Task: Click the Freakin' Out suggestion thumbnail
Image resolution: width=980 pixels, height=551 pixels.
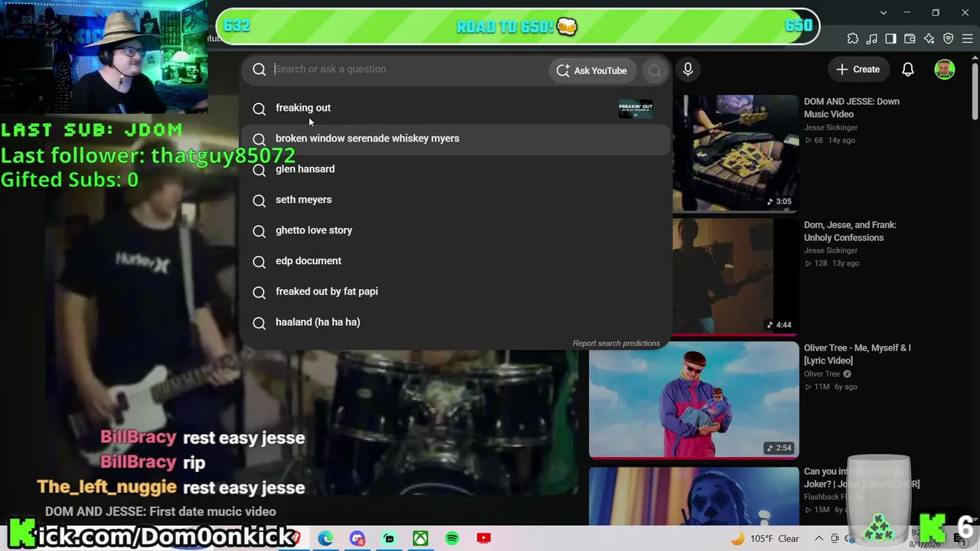Action: click(x=635, y=109)
